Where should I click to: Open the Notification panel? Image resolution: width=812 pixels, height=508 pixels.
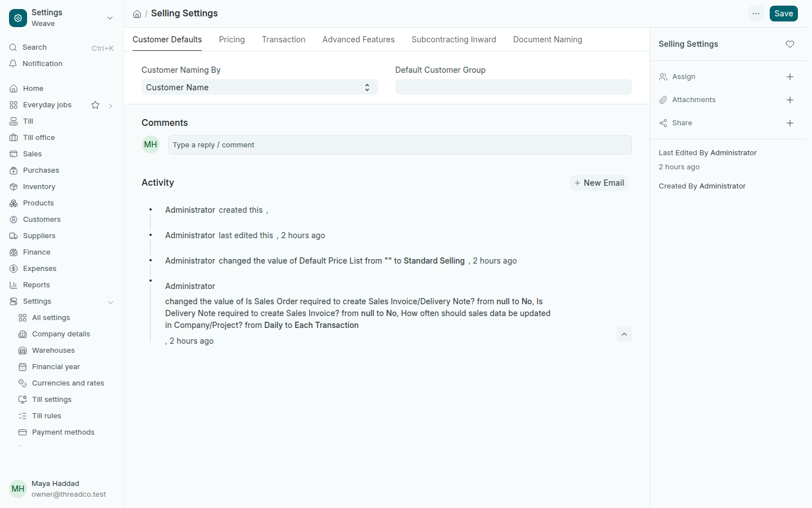click(x=61, y=64)
